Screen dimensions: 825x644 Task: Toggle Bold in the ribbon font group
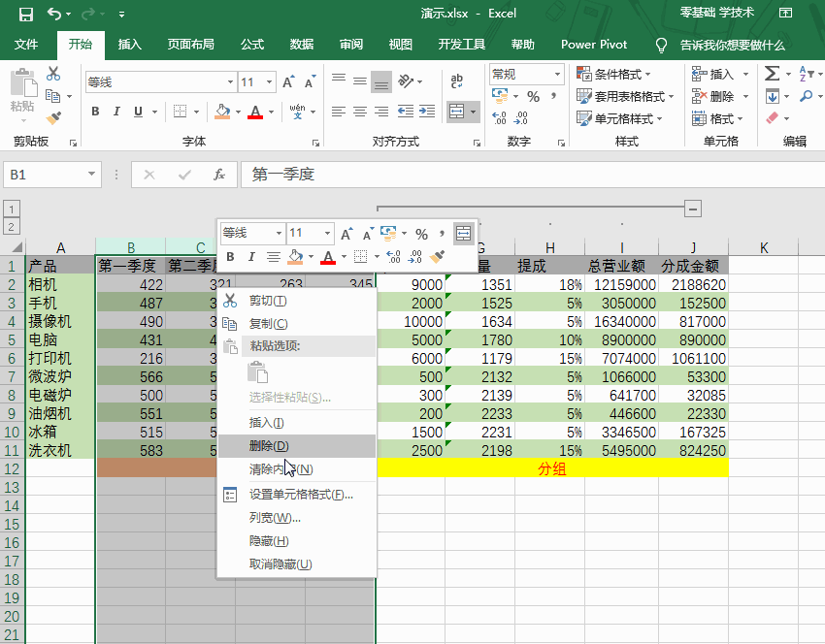(x=95, y=112)
